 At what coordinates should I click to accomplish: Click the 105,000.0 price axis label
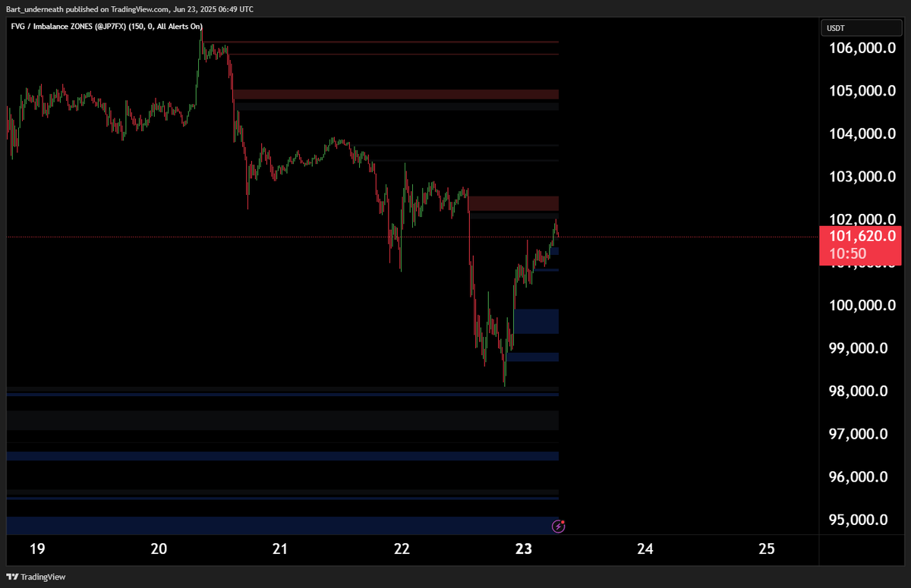tap(861, 91)
